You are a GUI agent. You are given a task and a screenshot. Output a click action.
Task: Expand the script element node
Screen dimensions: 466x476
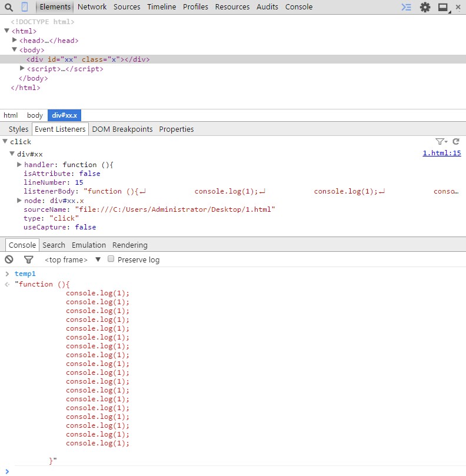(x=22, y=68)
